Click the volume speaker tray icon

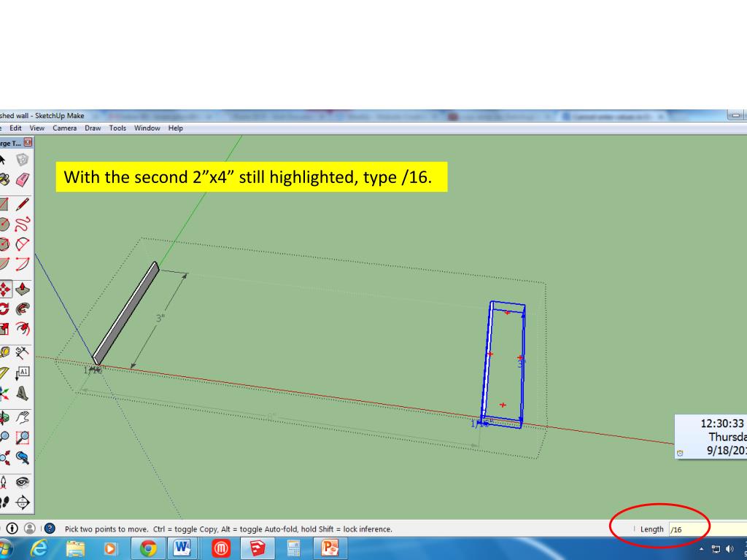tap(729, 549)
